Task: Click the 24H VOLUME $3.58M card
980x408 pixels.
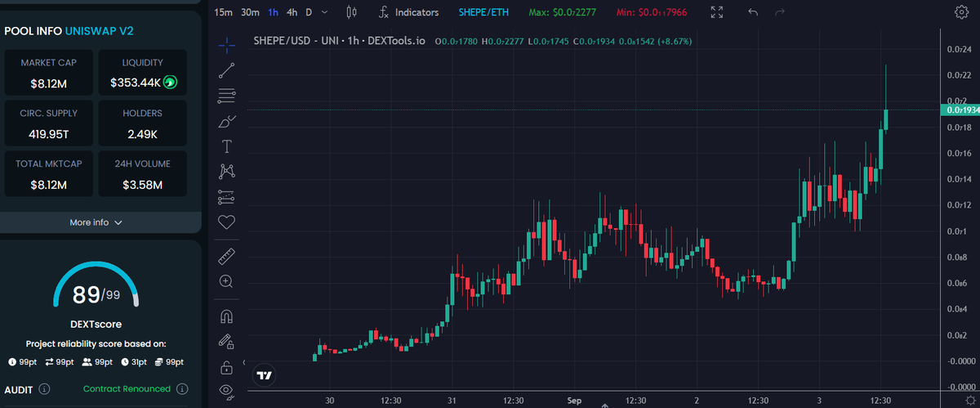Action: click(x=142, y=175)
